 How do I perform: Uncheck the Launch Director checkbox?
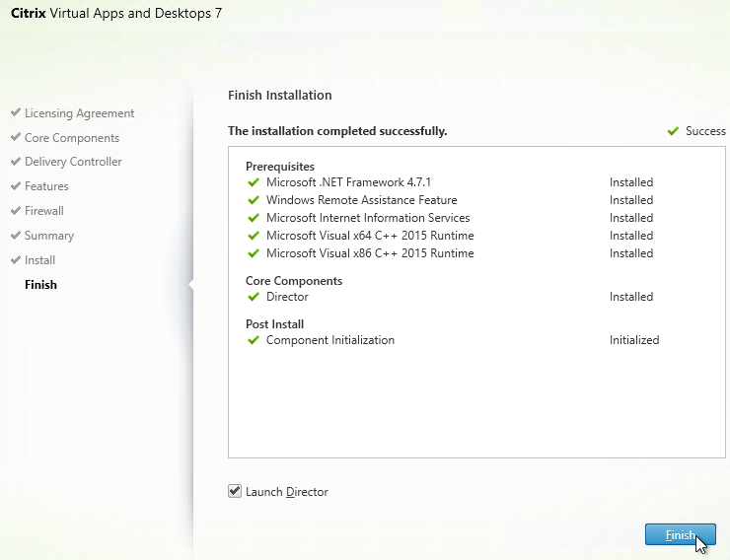tap(235, 491)
